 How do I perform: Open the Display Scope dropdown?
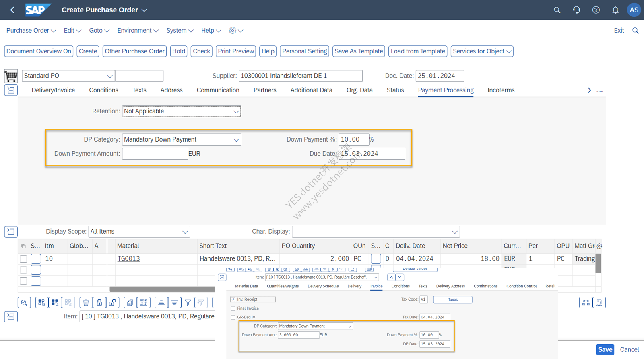[139, 232]
